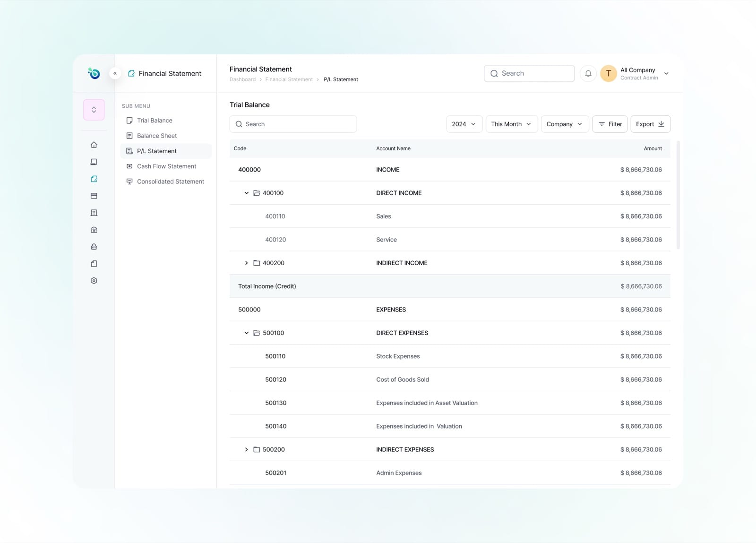Open Trial Balance sub menu item

(166, 121)
